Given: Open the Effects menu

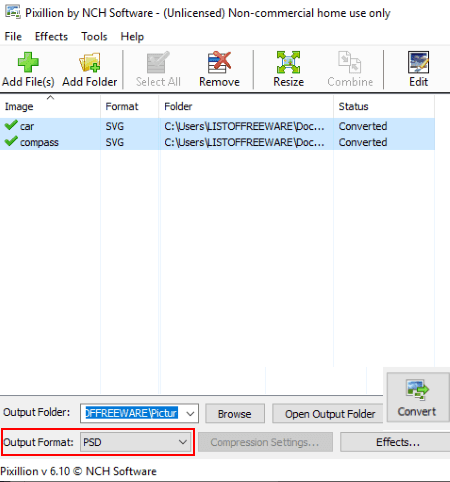Looking at the screenshot, I should coord(51,36).
